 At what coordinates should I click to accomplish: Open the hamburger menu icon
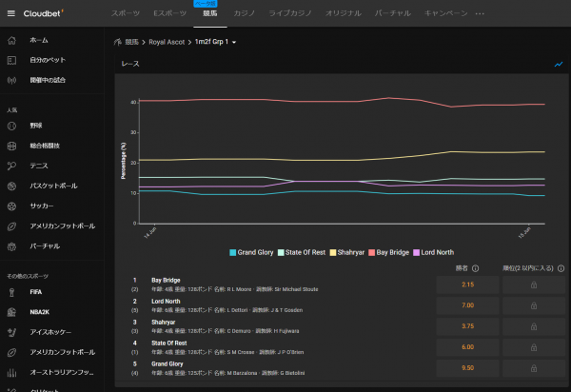coord(10,13)
